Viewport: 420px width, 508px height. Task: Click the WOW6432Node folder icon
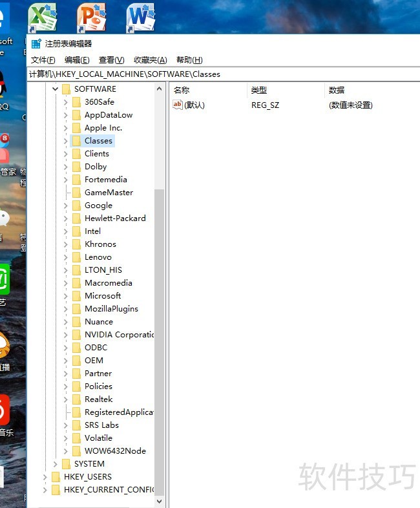(x=76, y=451)
